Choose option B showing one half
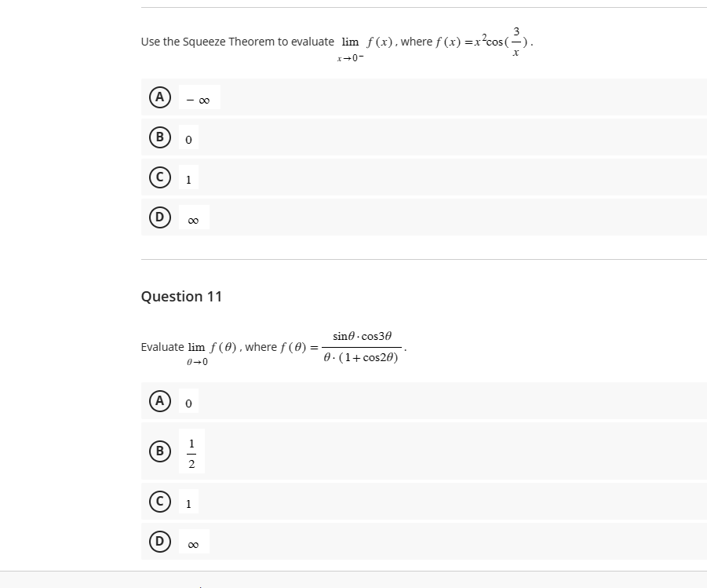The image size is (707, 588). coord(159,451)
